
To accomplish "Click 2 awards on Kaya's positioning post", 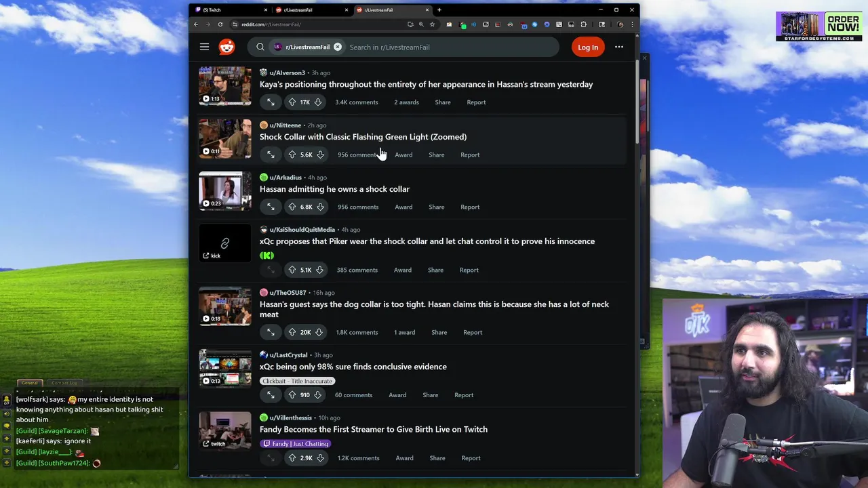I will (x=406, y=102).
